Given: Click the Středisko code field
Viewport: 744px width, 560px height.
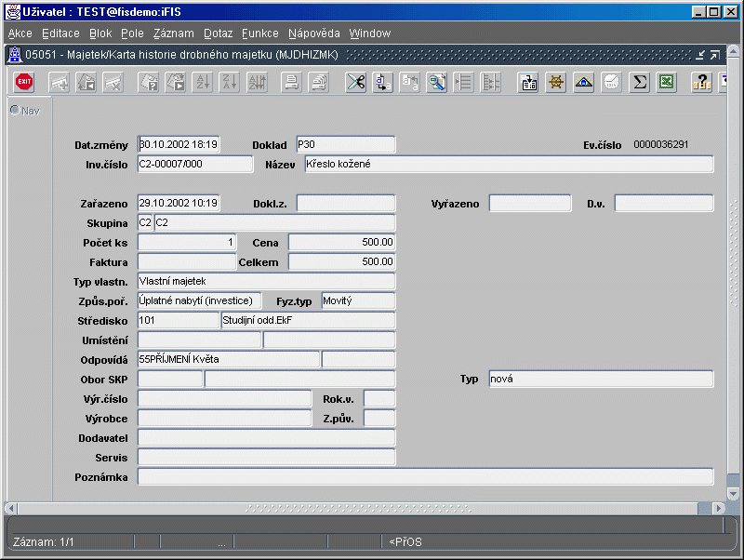Looking at the screenshot, I should click(179, 320).
